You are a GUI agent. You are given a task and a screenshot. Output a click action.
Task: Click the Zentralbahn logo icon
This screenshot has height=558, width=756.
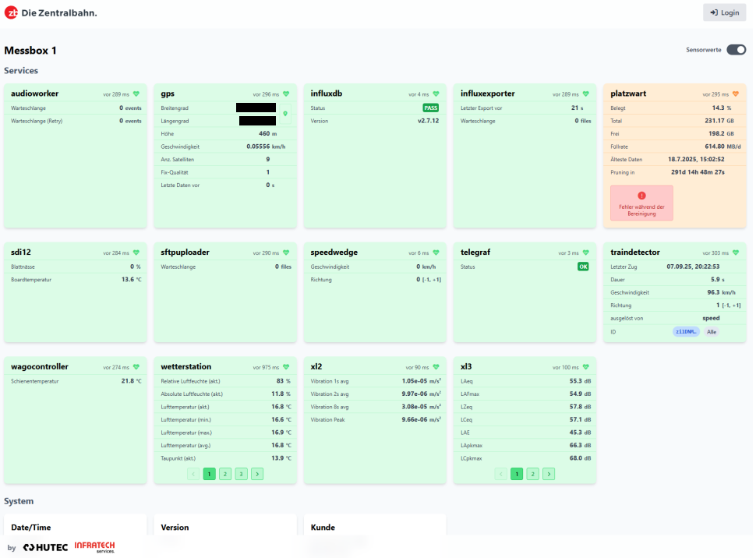coord(11,13)
